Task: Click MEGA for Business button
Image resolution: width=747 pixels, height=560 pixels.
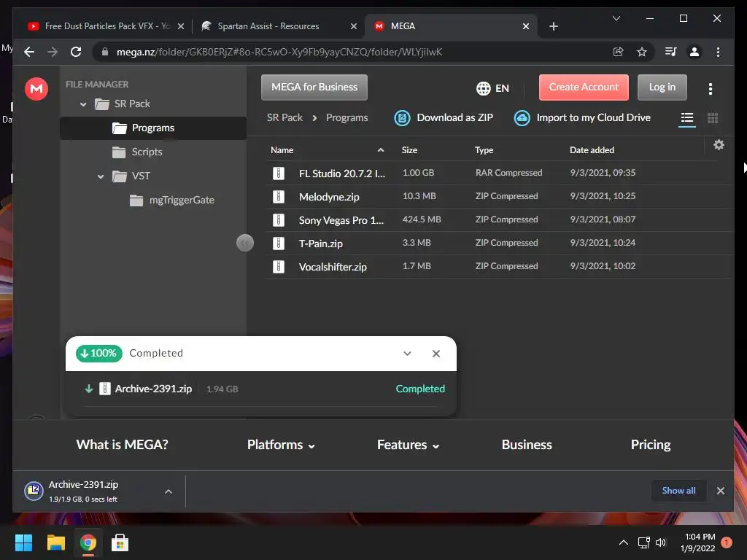Action: coord(314,87)
